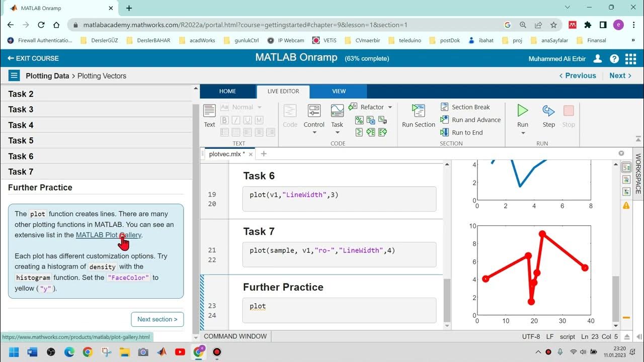
Task: Click Run and Advance
Action: [470, 120]
